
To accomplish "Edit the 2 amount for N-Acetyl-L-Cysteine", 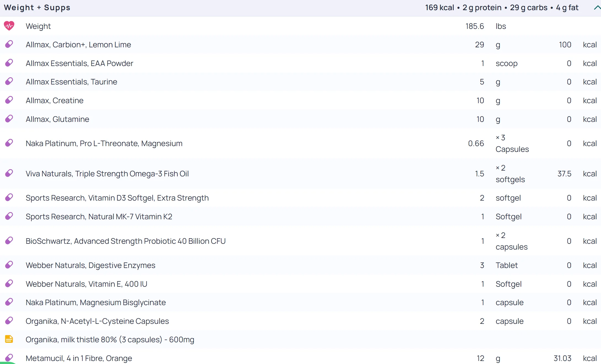I will pos(482,321).
